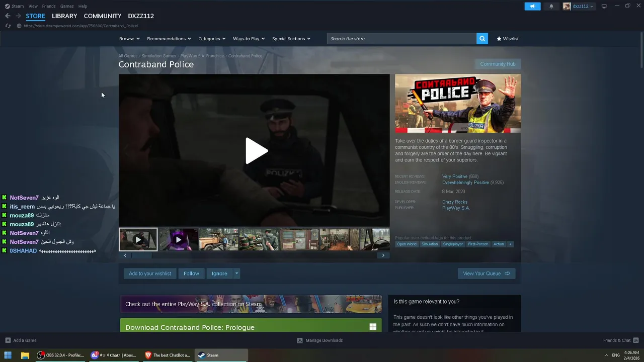Click the Action tag

click(x=499, y=244)
